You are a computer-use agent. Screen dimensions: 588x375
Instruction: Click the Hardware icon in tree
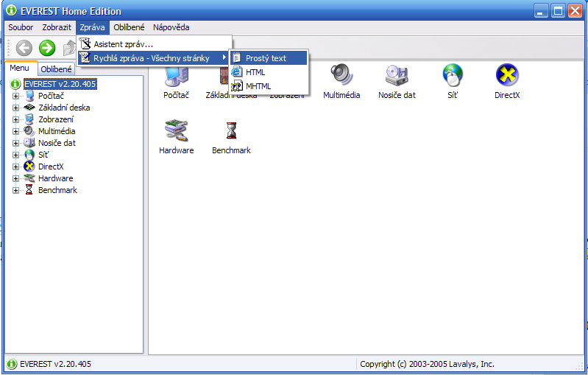click(x=29, y=178)
